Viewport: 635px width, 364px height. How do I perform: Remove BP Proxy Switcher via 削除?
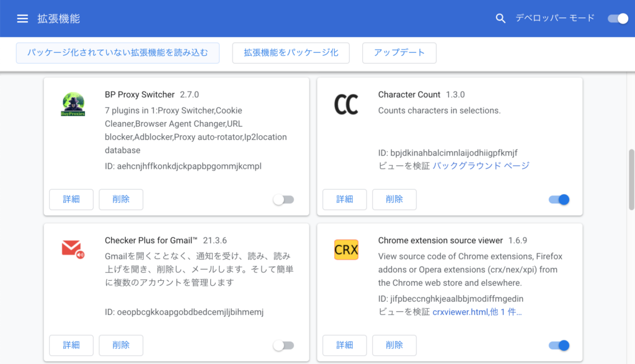[121, 200]
